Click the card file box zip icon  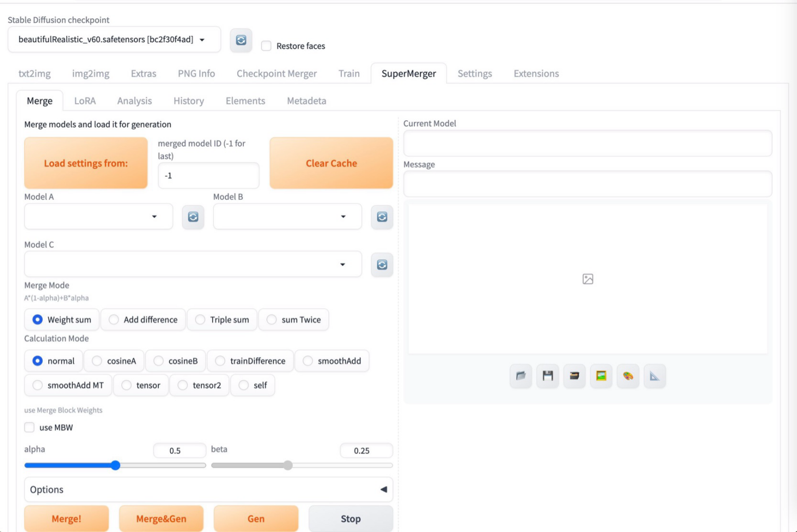point(574,376)
